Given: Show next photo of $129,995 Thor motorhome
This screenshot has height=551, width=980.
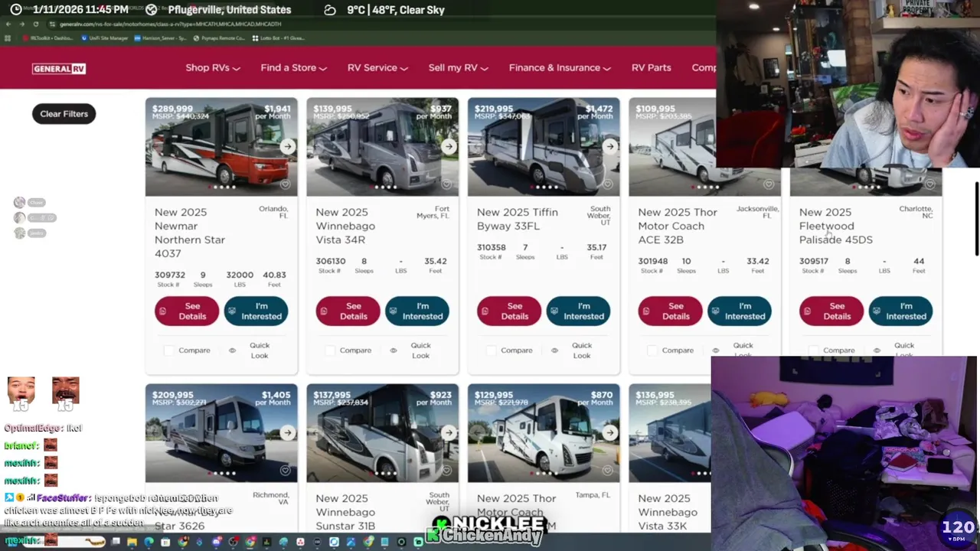Looking at the screenshot, I should coord(609,432).
